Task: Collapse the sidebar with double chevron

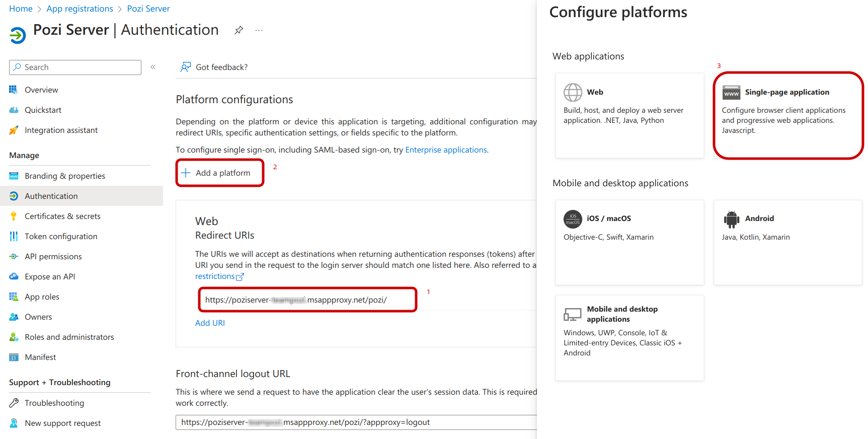Action: click(x=153, y=67)
